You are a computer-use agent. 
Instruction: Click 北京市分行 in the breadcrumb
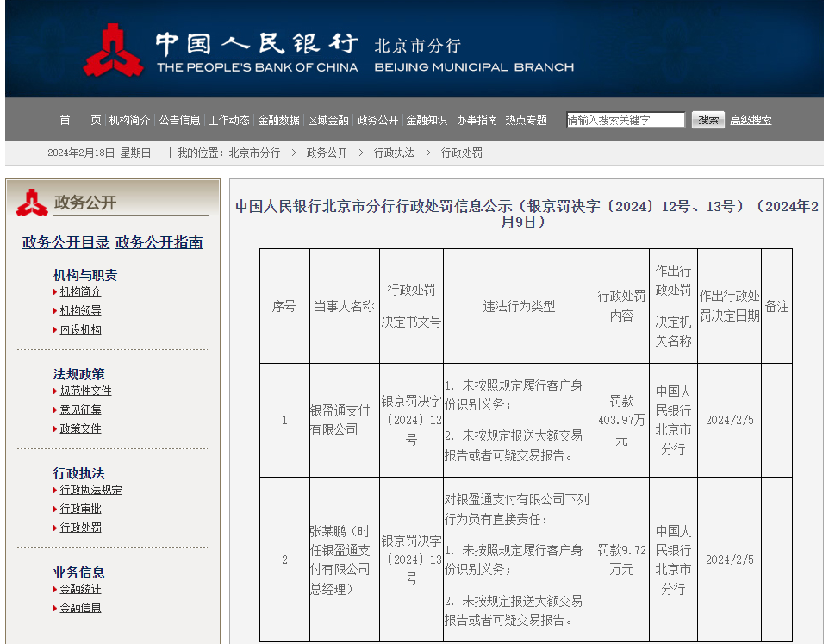(254, 153)
